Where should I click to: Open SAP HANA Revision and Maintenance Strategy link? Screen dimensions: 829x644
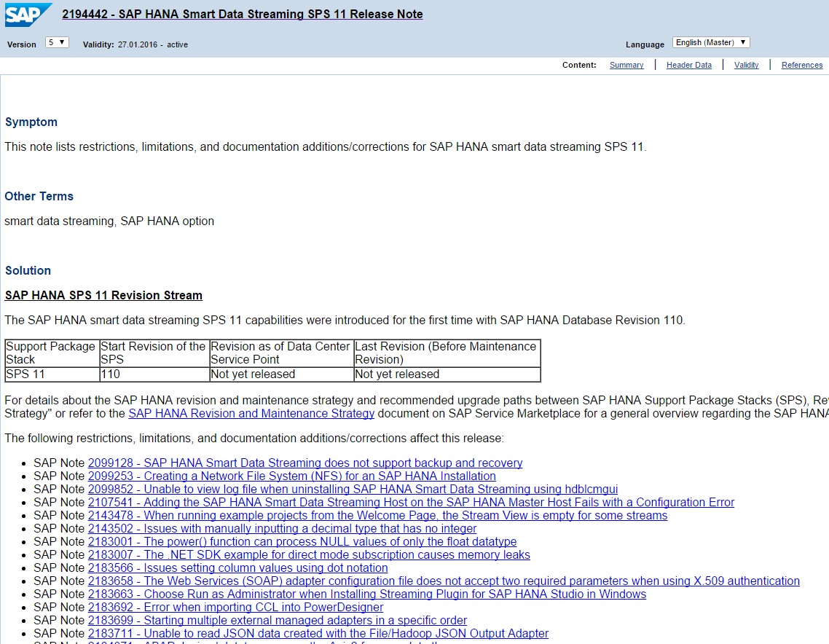[x=251, y=414]
